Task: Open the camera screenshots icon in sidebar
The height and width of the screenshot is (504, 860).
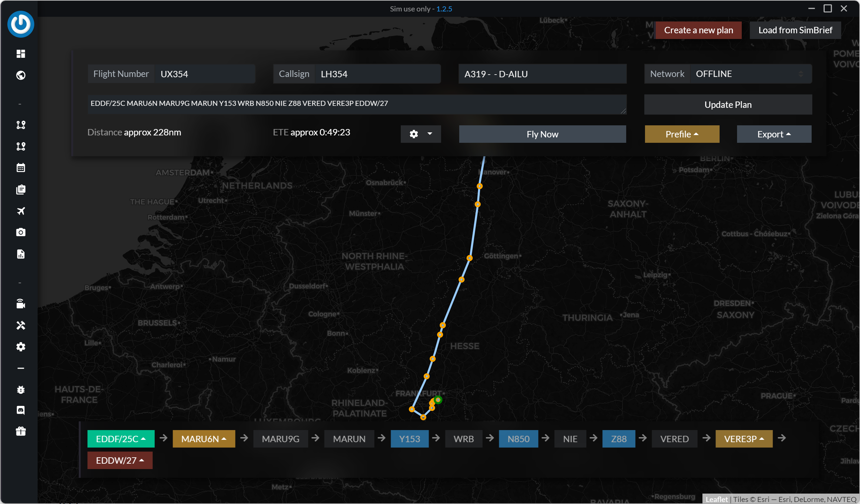Action: 21,233
